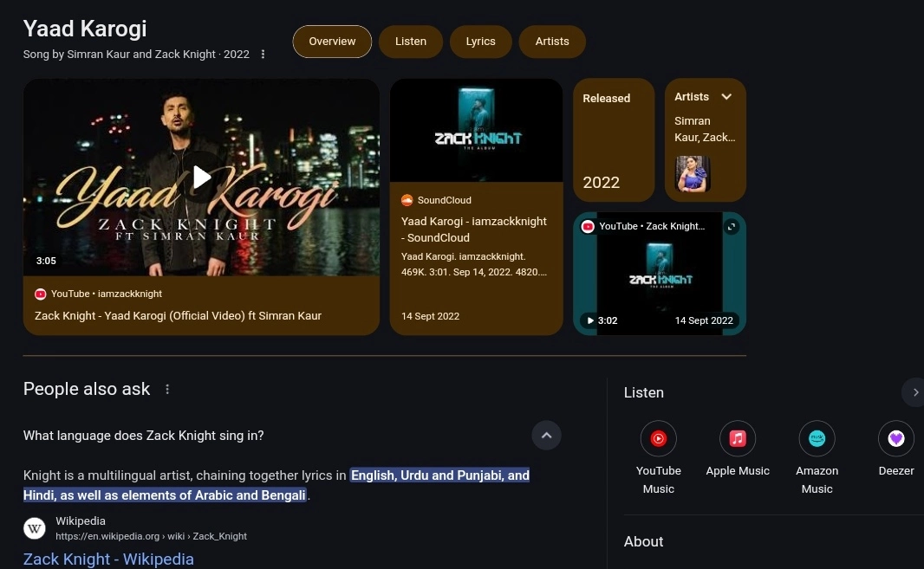The height and width of the screenshot is (569, 924).
Task: Click the 'Yaad Karogi' page heading
Action: point(85,29)
